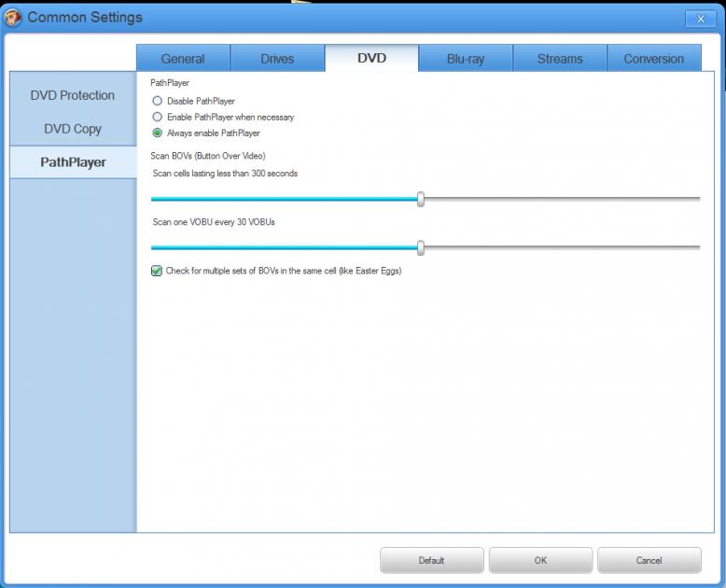
Task: Click the 'Scan cells lasting less than 300 seconds' text
Action: [225, 174]
